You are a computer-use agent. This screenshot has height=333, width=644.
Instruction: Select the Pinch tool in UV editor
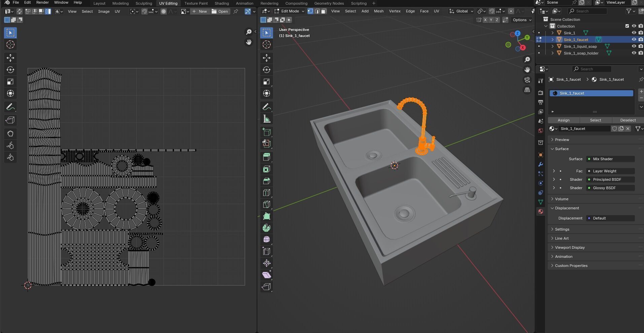click(10, 157)
